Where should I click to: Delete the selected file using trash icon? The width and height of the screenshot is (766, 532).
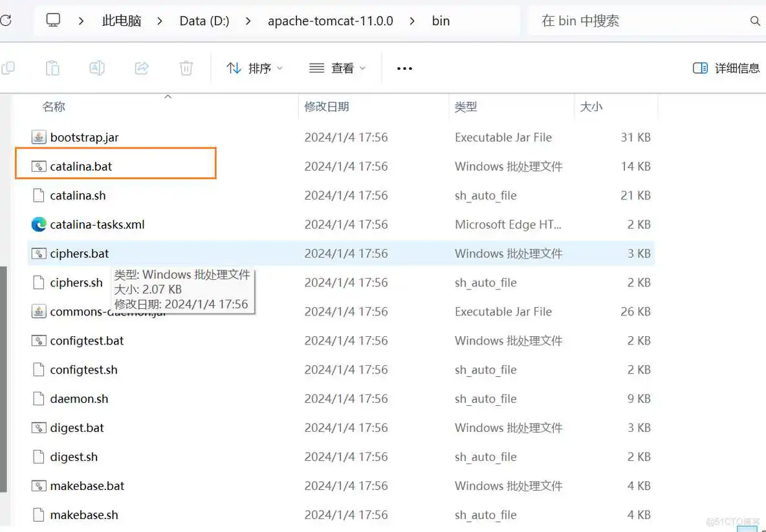186,67
